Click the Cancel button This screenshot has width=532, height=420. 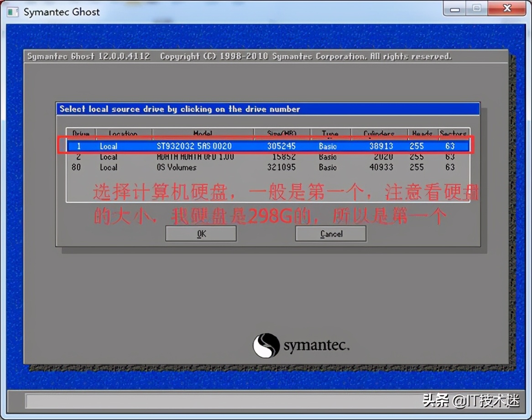[331, 234]
